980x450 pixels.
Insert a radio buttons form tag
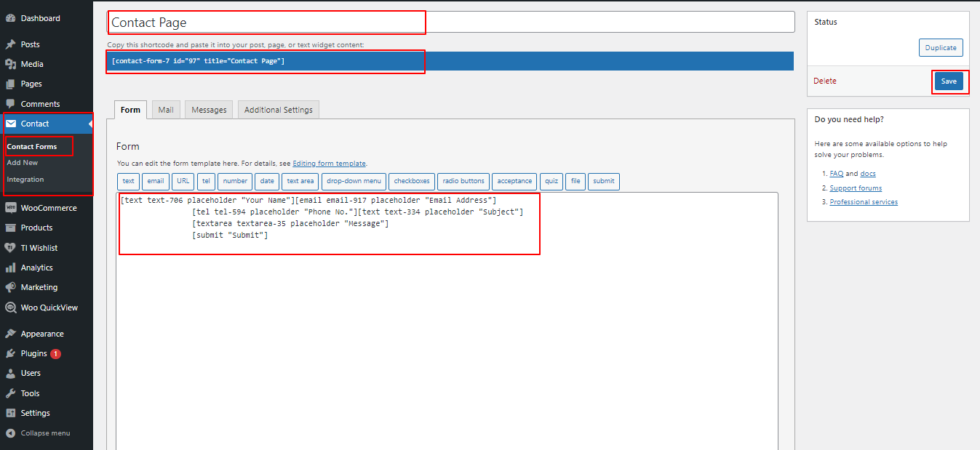[463, 181]
